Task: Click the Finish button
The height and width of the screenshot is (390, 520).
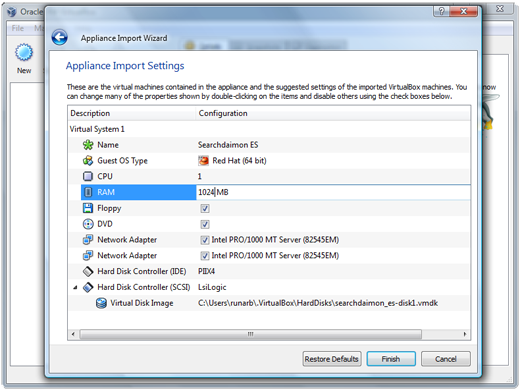Action: pyautogui.click(x=391, y=359)
